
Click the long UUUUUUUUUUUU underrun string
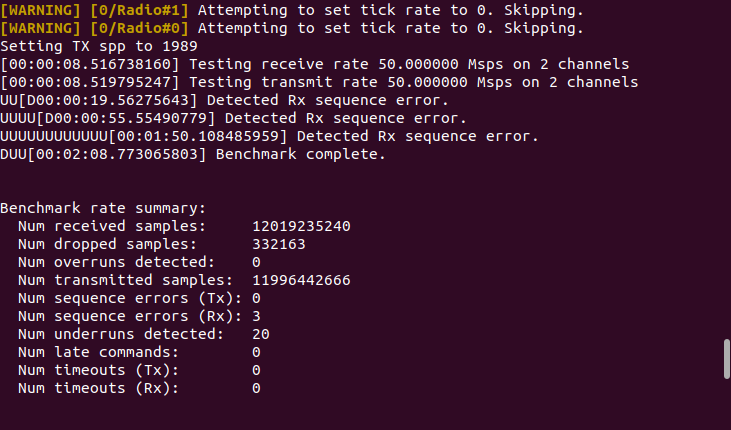54,136
